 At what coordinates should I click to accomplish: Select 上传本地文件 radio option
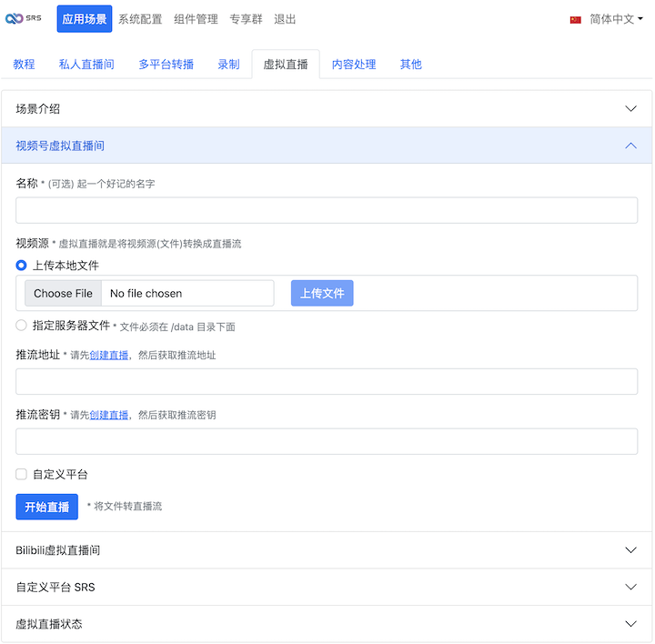click(22, 266)
